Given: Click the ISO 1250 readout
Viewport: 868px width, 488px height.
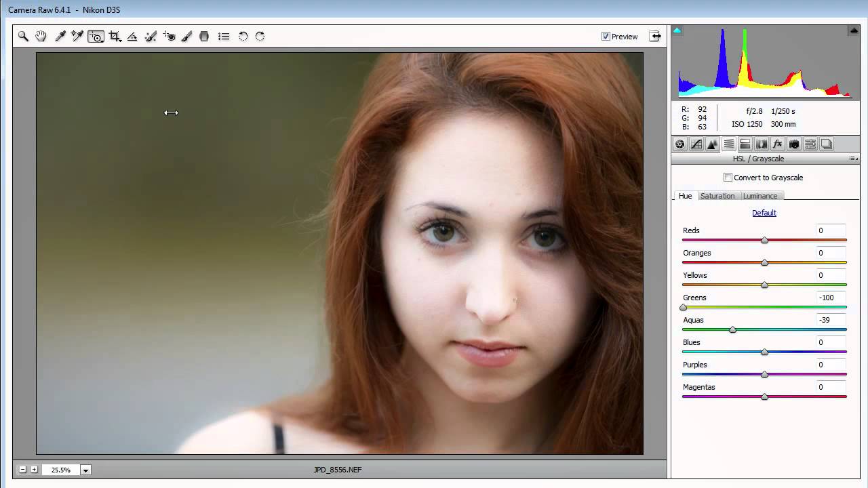Looking at the screenshot, I should click(x=747, y=125).
